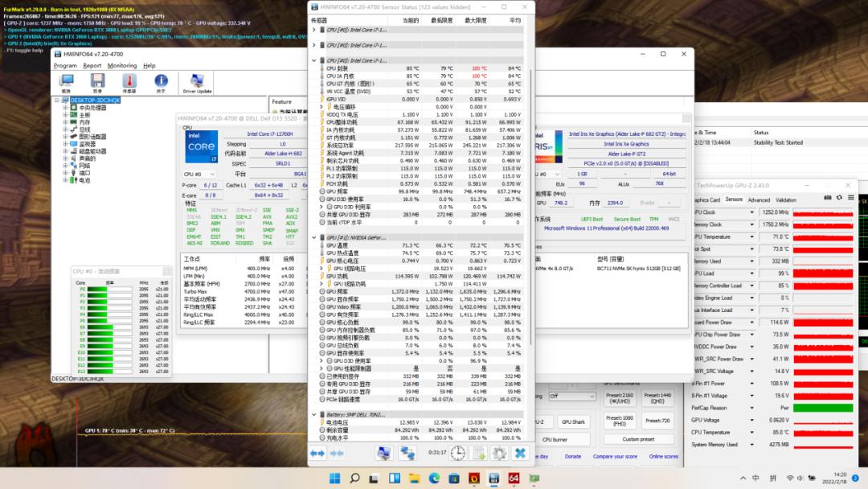Image resolution: width=868 pixels, height=489 pixels.
Task: Click the GPU Shark button
Action: pos(573,421)
